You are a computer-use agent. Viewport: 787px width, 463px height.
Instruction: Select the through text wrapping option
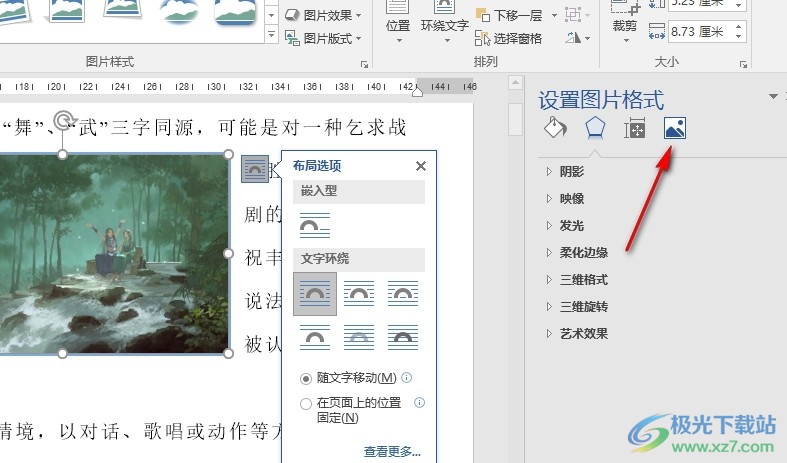403,294
